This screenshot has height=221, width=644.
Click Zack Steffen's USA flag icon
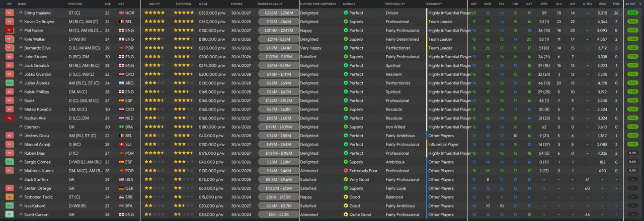pos(121,179)
